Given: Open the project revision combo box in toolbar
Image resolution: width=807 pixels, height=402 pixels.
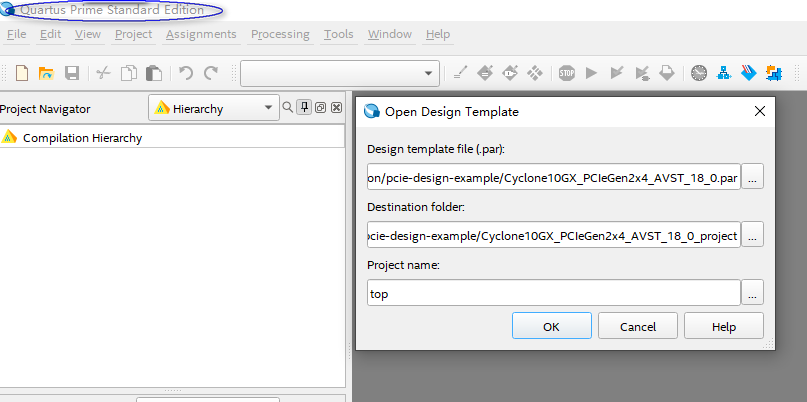Looking at the screenshot, I should [340, 73].
